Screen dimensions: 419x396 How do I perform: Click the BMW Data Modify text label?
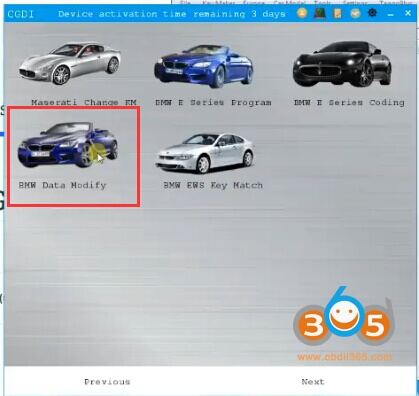[62, 185]
